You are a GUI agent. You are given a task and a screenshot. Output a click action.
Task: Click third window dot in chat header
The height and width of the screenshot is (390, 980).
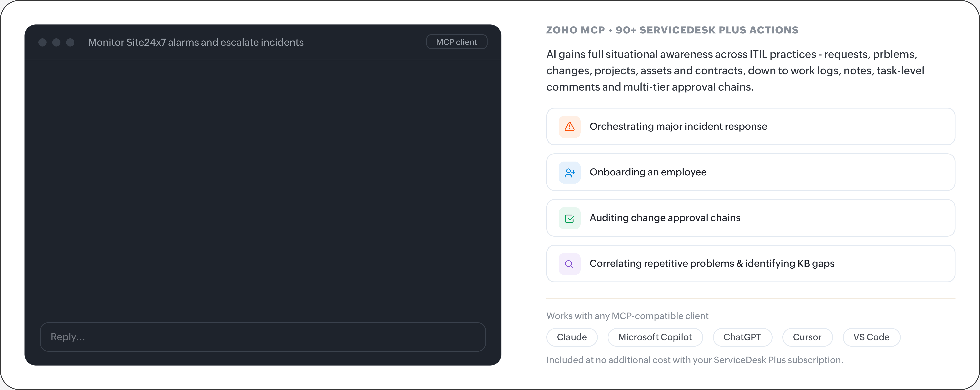[x=70, y=42]
